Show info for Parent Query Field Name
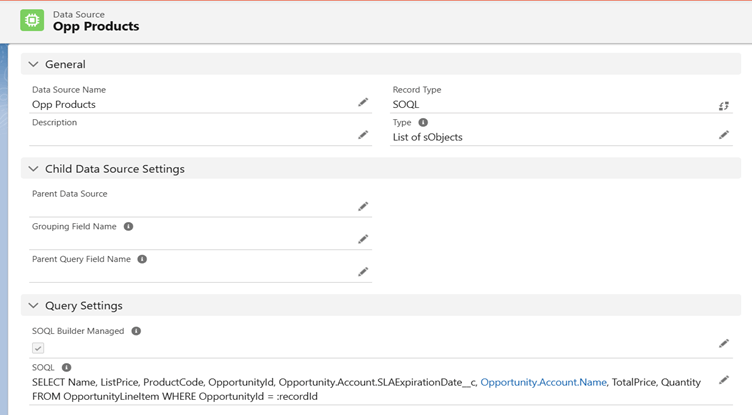Image resolution: width=752 pixels, height=415 pixels. point(142,259)
